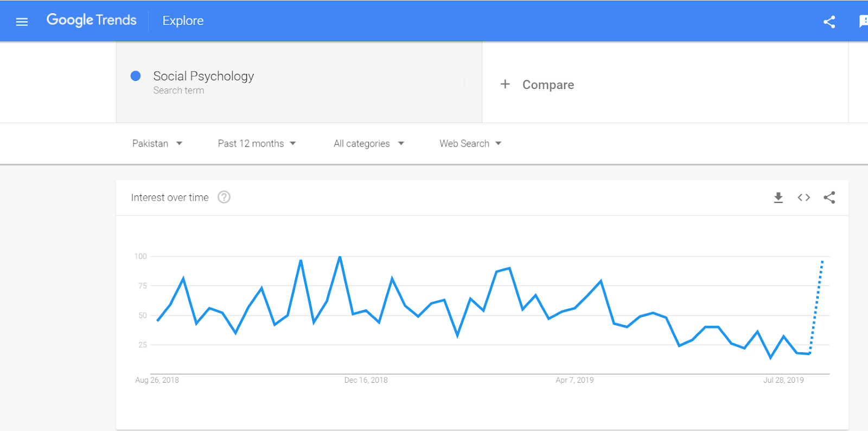
Task: Click the blue term color dot
Action: coord(136,76)
